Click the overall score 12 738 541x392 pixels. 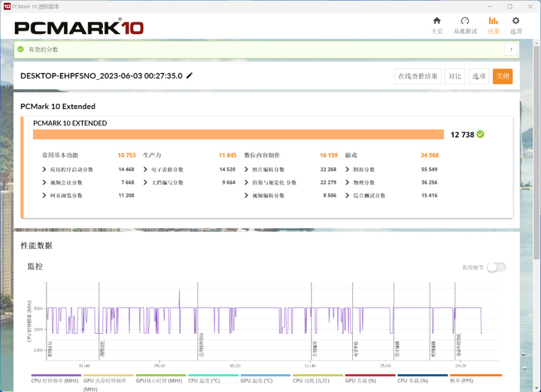(x=462, y=135)
